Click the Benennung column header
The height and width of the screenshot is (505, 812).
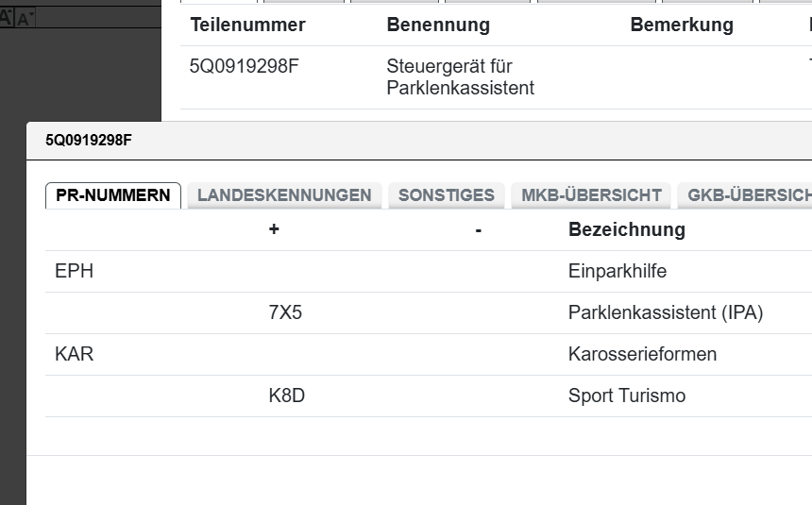click(x=438, y=25)
